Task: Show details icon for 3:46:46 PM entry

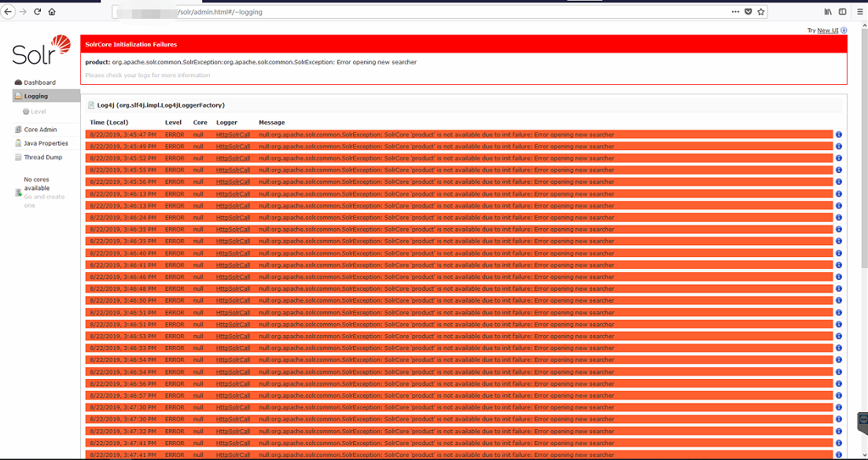Action: pos(839,277)
